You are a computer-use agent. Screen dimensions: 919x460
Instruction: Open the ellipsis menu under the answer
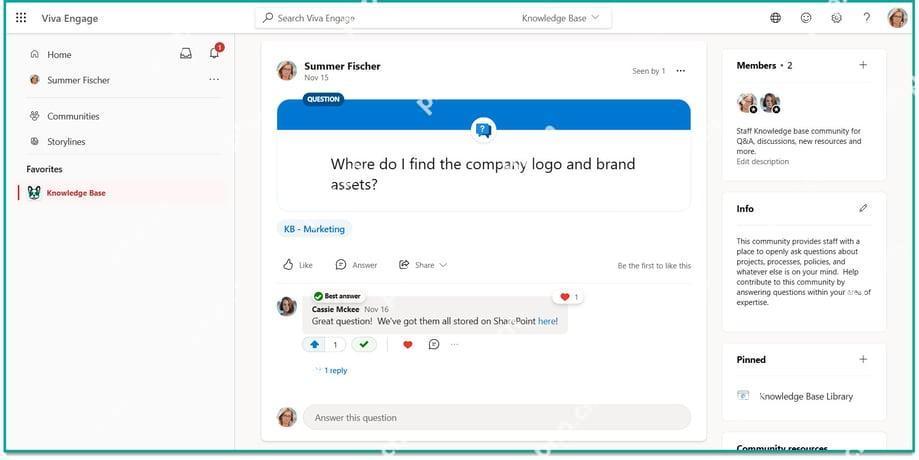[x=455, y=345]
